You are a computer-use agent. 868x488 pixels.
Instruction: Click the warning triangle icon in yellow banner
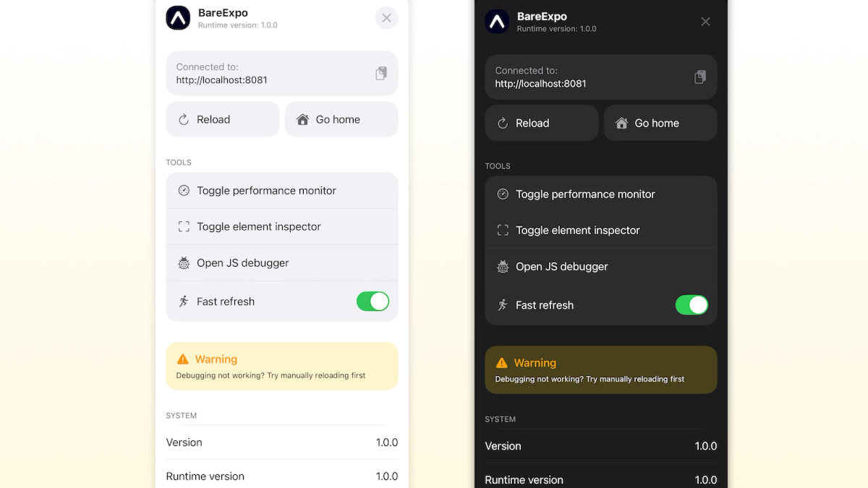coord(182,359)
